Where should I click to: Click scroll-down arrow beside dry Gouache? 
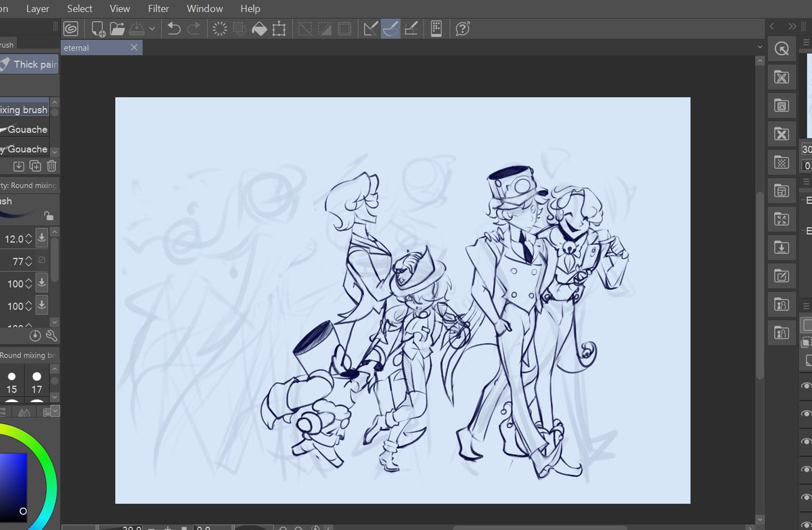pos(55,153)
